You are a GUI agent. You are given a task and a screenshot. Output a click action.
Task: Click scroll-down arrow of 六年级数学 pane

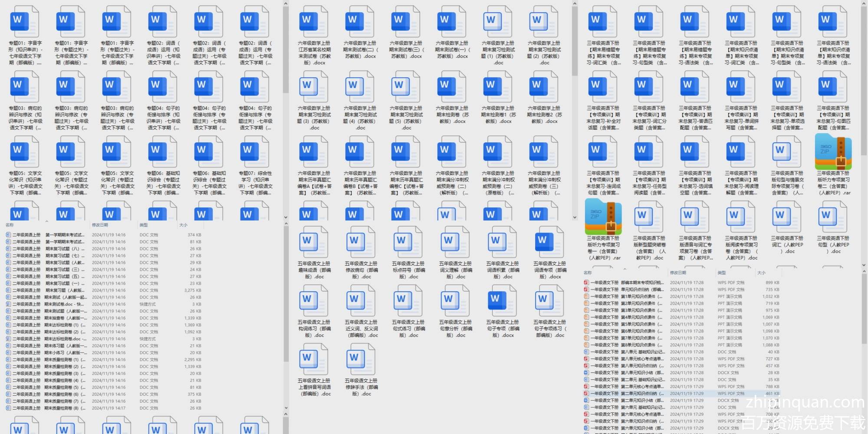[x=575, y=217]
